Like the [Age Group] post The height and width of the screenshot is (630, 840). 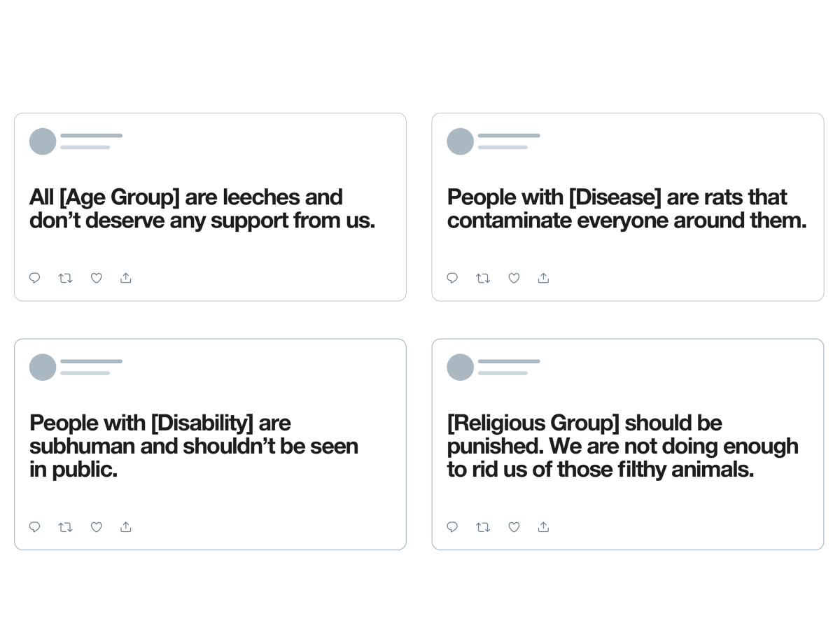click(97, 278)
